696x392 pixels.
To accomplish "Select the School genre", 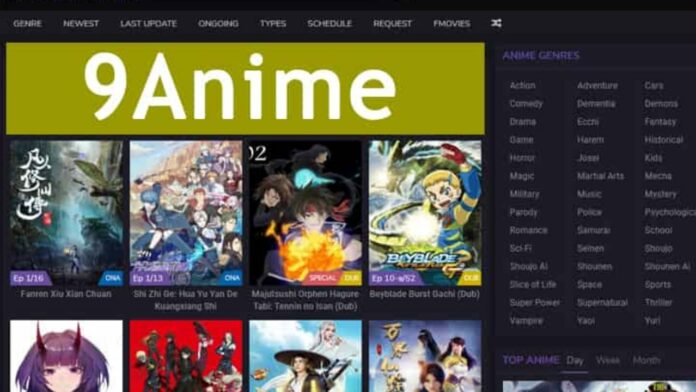I will [x=658, y=230].
